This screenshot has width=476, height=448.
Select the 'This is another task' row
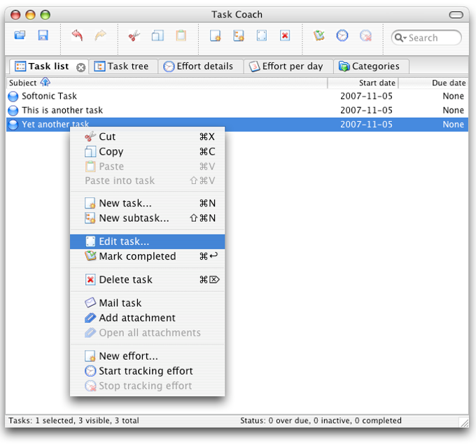[237, 110]
